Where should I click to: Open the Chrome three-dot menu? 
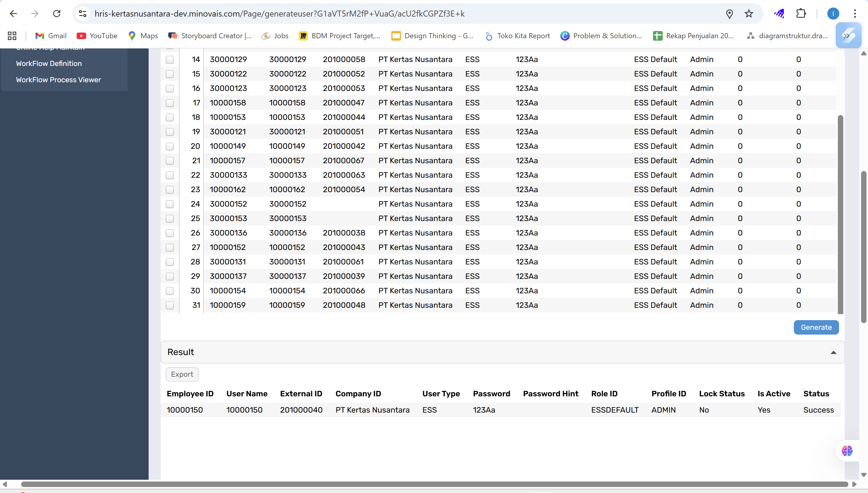[x=855, y=14]
